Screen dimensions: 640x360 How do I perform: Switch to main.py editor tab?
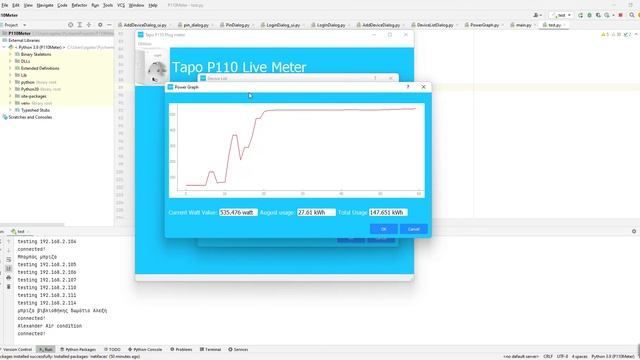coord(523,25)
